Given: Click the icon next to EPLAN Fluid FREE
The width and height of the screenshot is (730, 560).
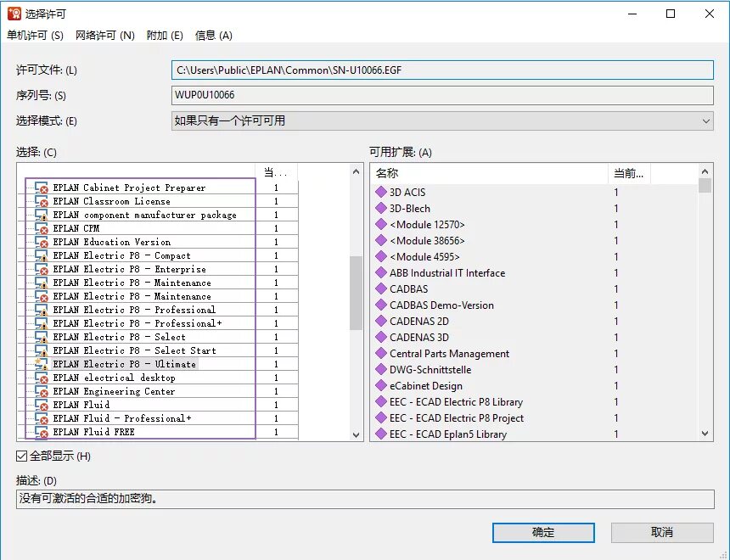Looking at the screenshot, I should tap(42, 432).
